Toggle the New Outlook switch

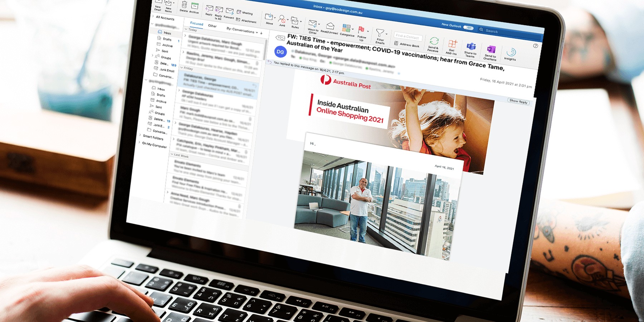(468, 28)
